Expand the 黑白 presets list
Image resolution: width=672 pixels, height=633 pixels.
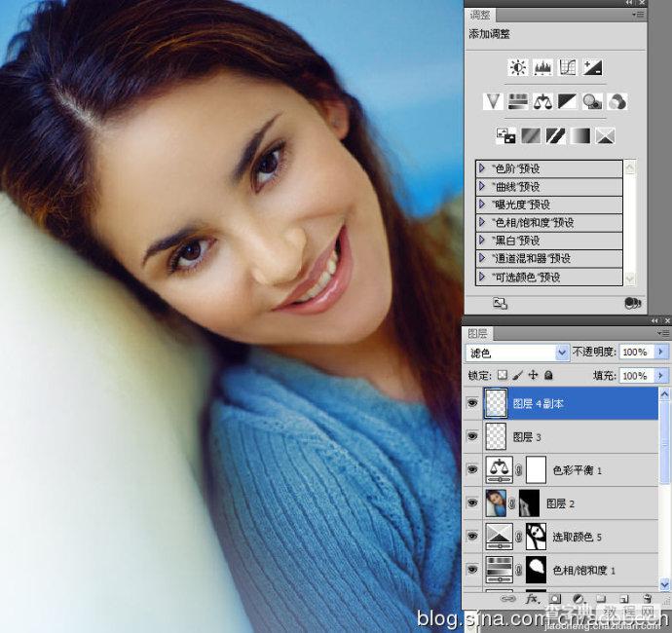[482, 240]
